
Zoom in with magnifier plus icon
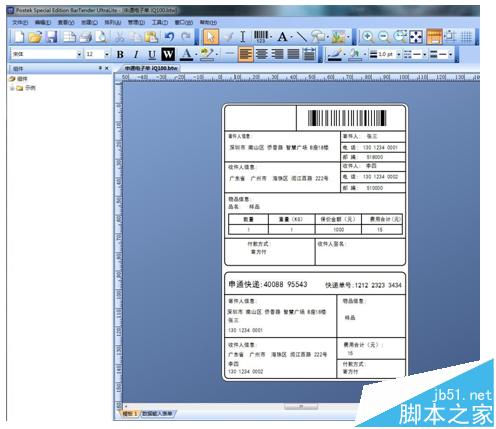(368, 37)
